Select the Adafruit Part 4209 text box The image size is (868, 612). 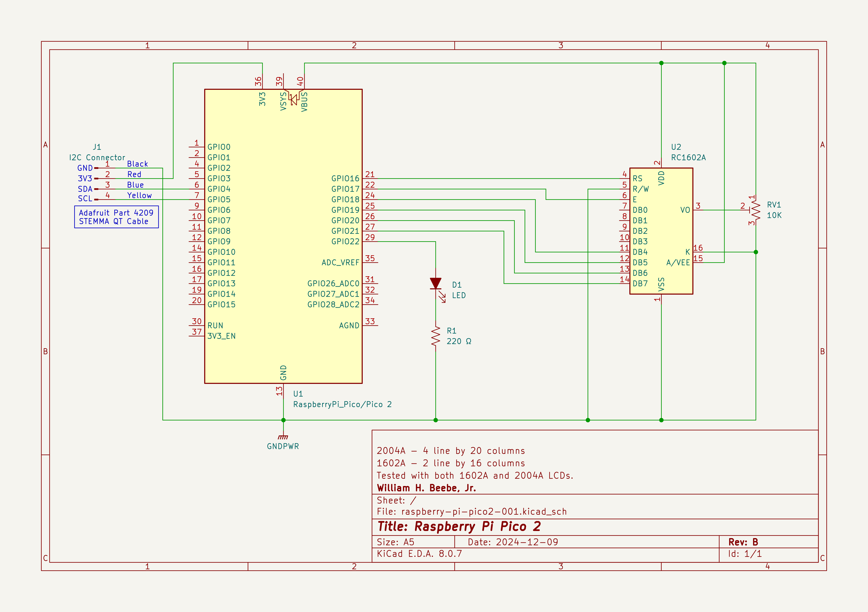click(x=117, y=217)
